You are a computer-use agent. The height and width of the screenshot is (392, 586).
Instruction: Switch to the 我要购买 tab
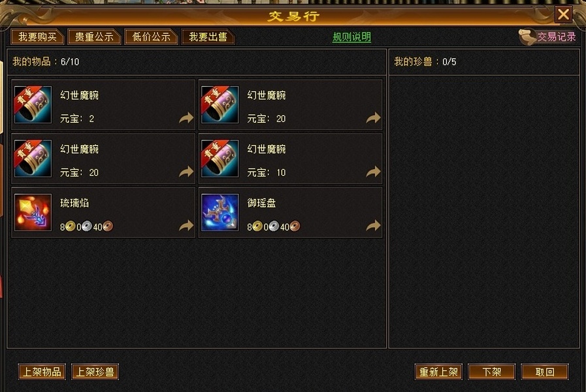[37, 37]
